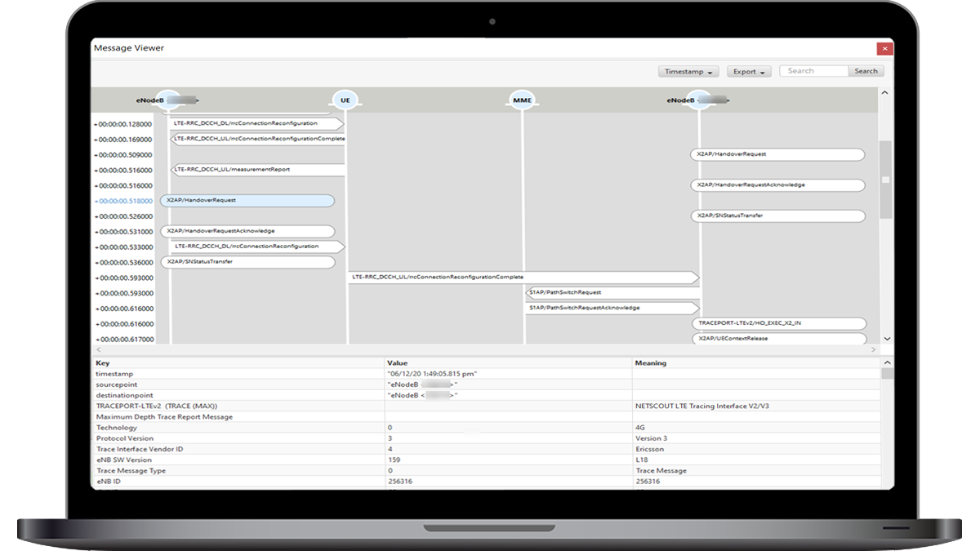Click the Meaning column header
This screenshot has width=980, height=551.
click(x=651, y=363)
